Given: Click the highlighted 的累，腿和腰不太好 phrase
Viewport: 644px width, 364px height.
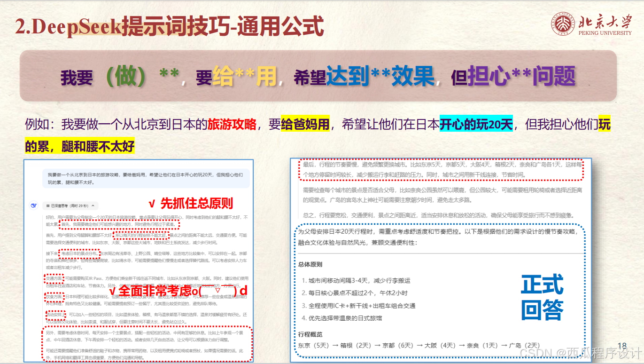Looking at the screenshot, I should (80, 146).
